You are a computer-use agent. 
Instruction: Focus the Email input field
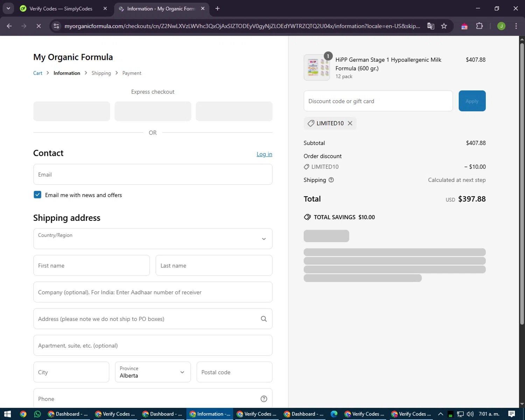point(153,174)
